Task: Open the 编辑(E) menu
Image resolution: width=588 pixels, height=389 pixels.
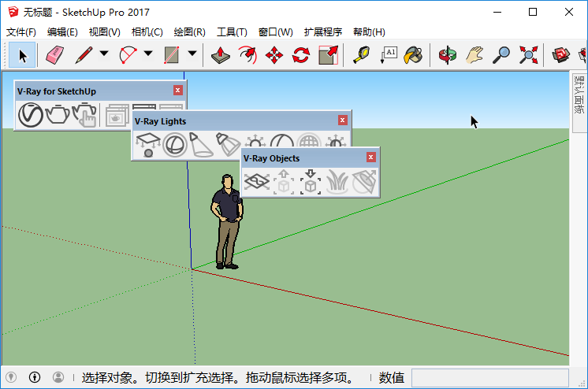Action: pos(62,32)
